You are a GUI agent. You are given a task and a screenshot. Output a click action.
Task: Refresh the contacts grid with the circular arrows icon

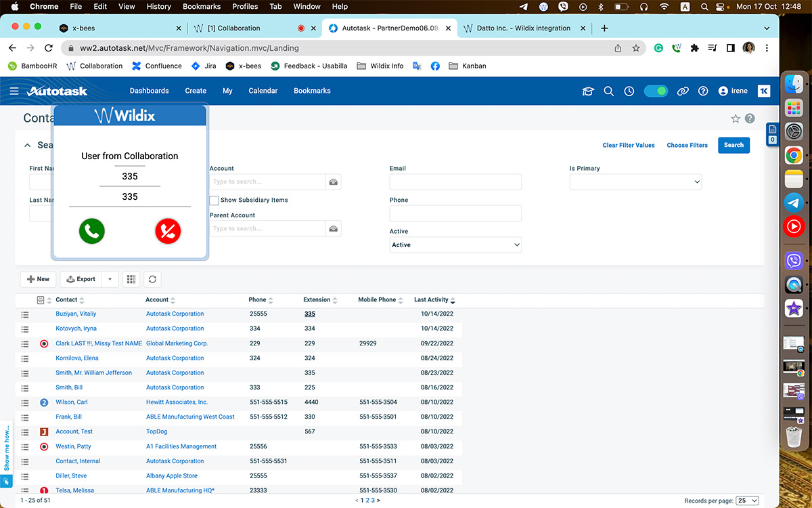pyautogui.click(x=152, y=278)
